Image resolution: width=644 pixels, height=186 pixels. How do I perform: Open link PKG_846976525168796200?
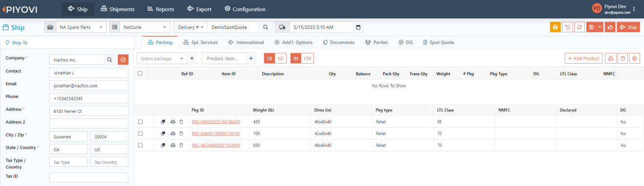tap(215, 121)
